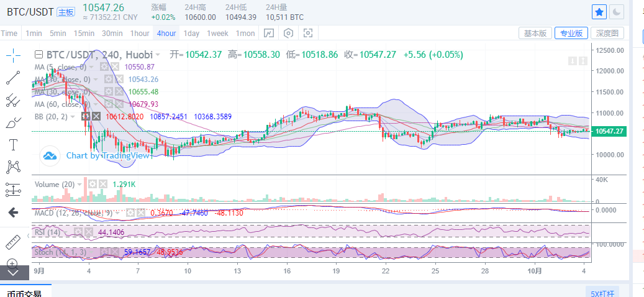644x297 pixels.
Task: Select the 30min interval
Action: (x=112, y=34)
